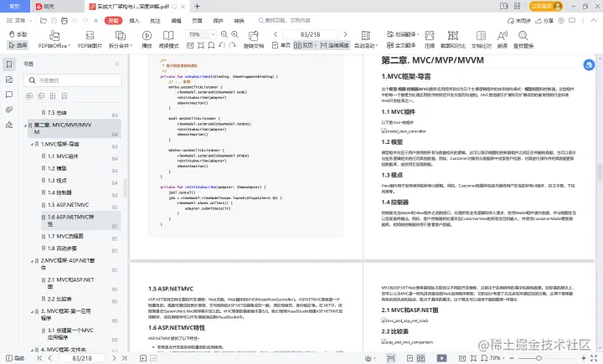Open PDF转Office converter
Image resolution: width=603 pixels, height=364 pixels.
click(x=54, y=39)
